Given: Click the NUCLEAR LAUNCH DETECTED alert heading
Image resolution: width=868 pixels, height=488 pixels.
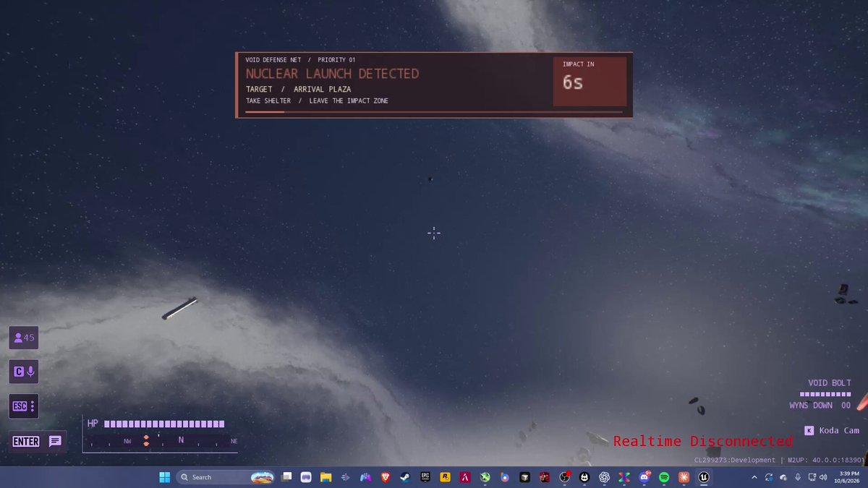Looking at the screenshot, I should pos(332,74).
